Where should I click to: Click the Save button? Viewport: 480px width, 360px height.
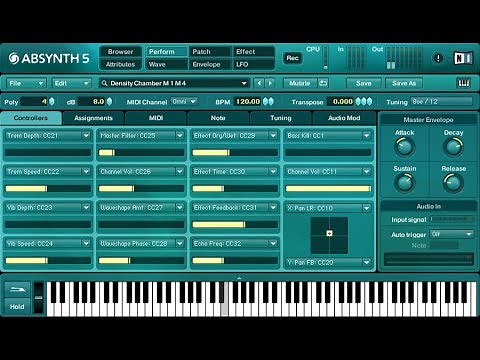(364, 83)
